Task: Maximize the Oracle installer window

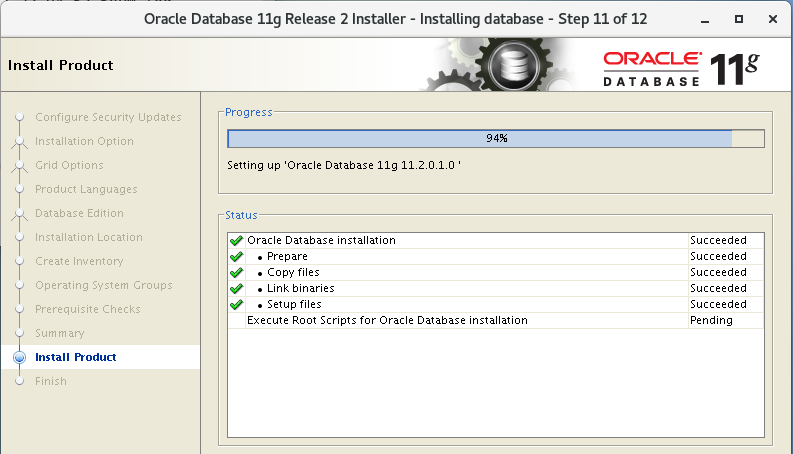Action: point(739,19)
